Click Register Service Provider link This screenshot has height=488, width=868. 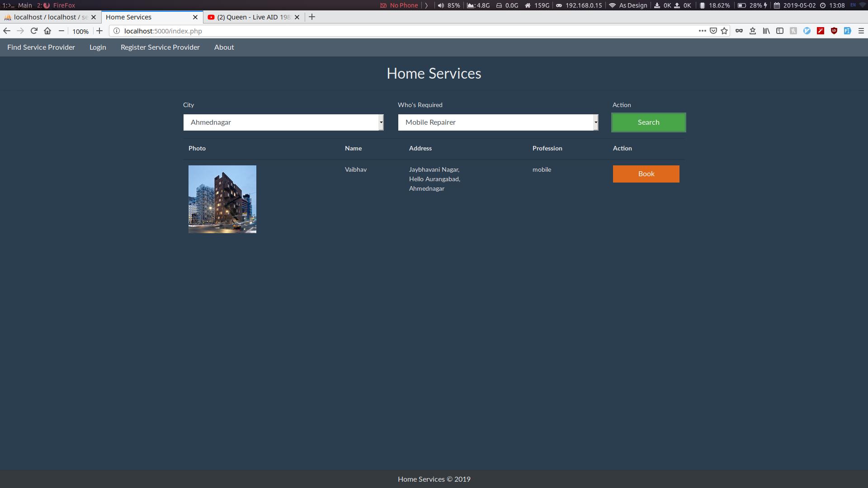160,47
